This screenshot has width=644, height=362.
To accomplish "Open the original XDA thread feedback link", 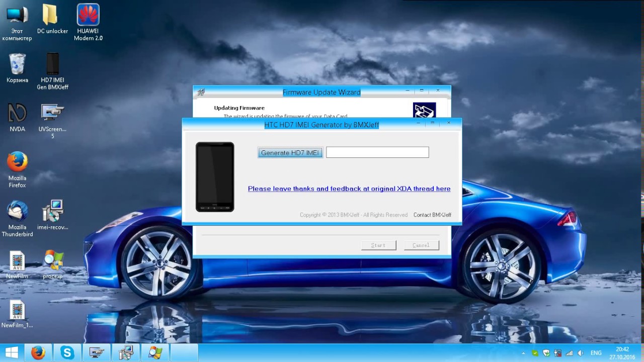I will pos(349,189).
